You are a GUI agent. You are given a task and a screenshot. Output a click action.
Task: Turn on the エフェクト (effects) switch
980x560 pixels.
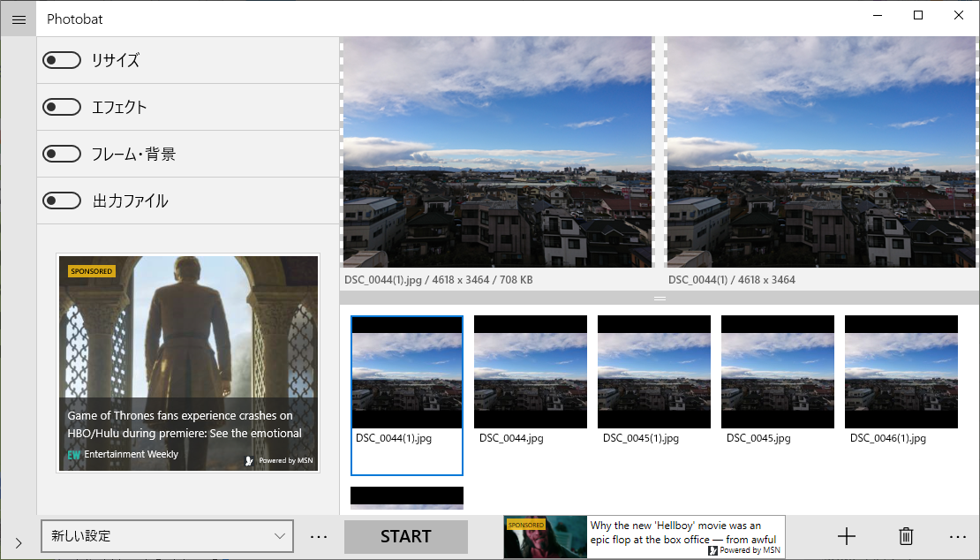[x=61, y=106]
